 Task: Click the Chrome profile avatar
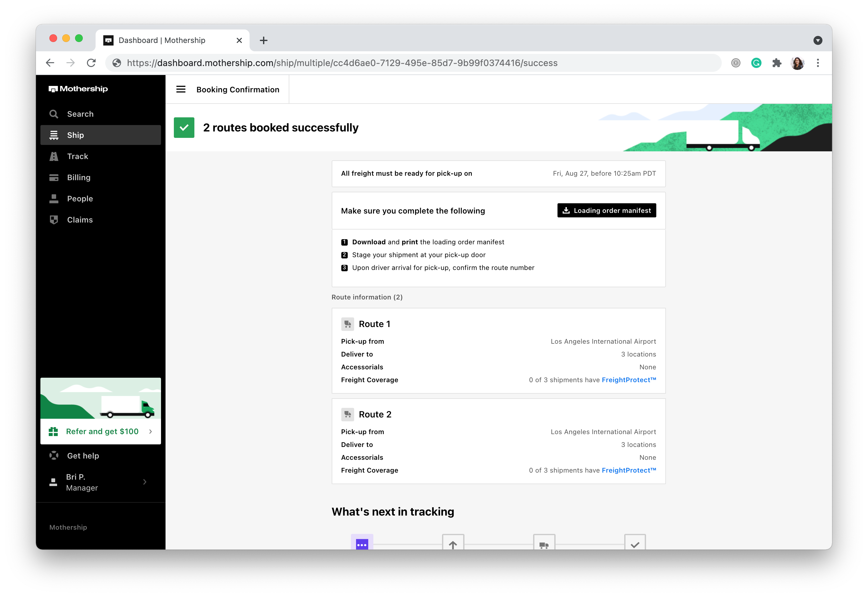point(797,63)
